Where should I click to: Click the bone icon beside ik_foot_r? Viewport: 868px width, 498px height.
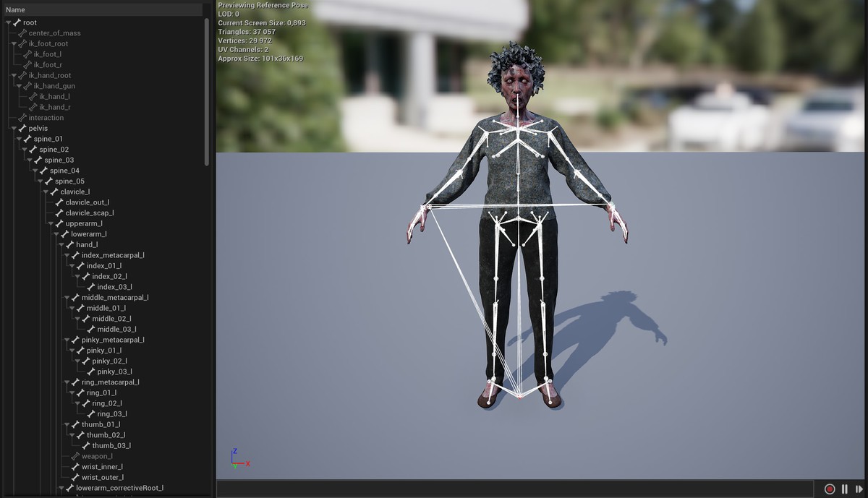click(x=27, y=65)
